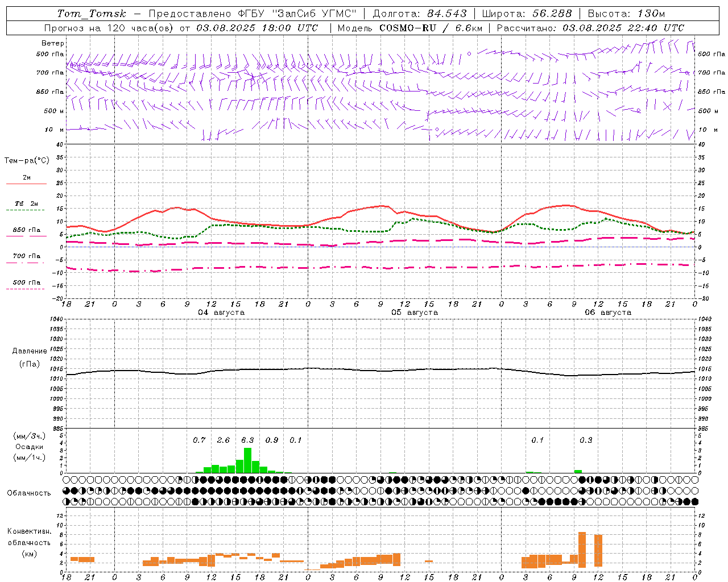
Task: Select the Высота: 130м elevation text
Action: pos(626,14)
